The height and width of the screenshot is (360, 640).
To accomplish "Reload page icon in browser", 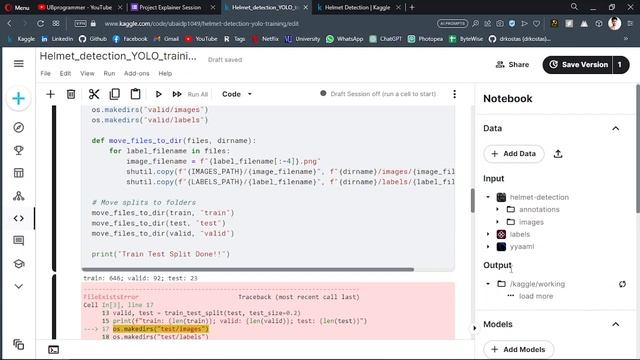I will (x=40, y=24).
